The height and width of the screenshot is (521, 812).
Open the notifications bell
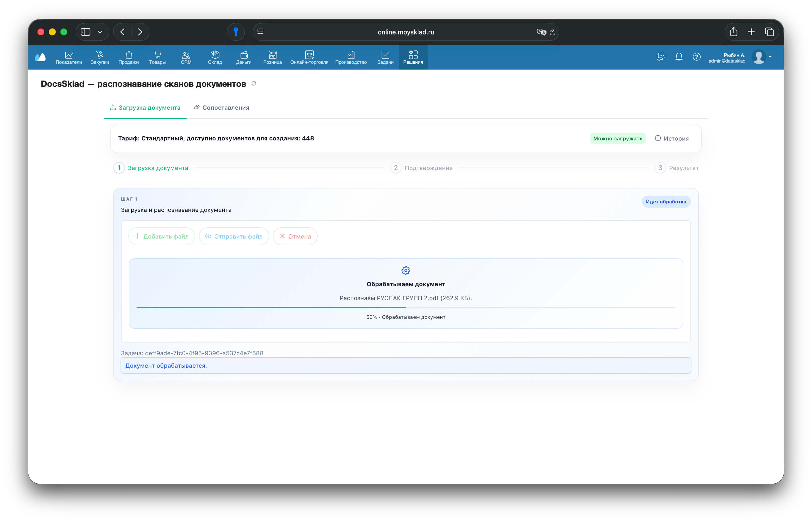pyautogui.click(x=679, y=57)
